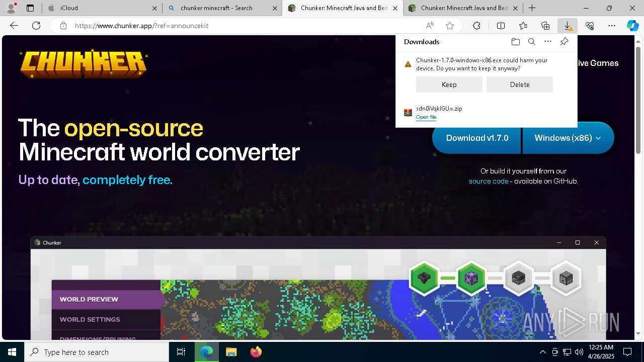Open the tab actions menu icon
Screen dimensions: 644x362
tap(30, 8)
